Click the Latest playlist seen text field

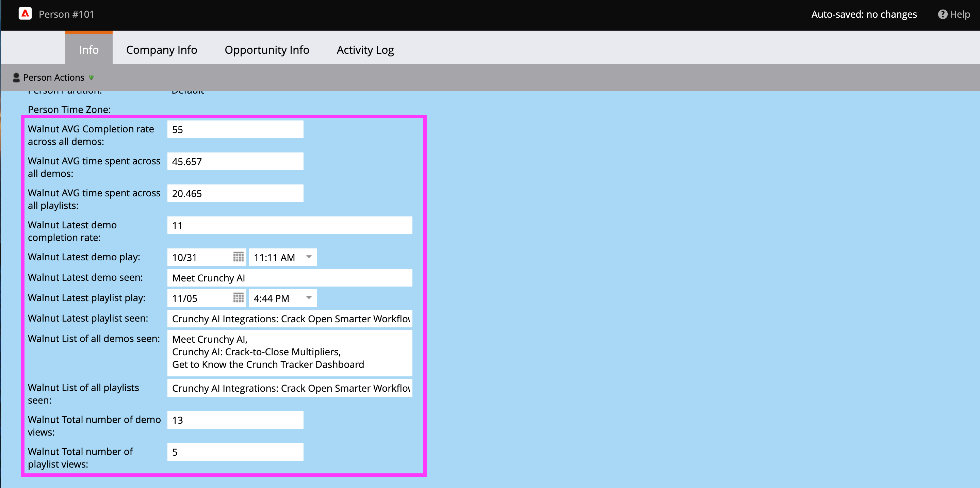289,319
